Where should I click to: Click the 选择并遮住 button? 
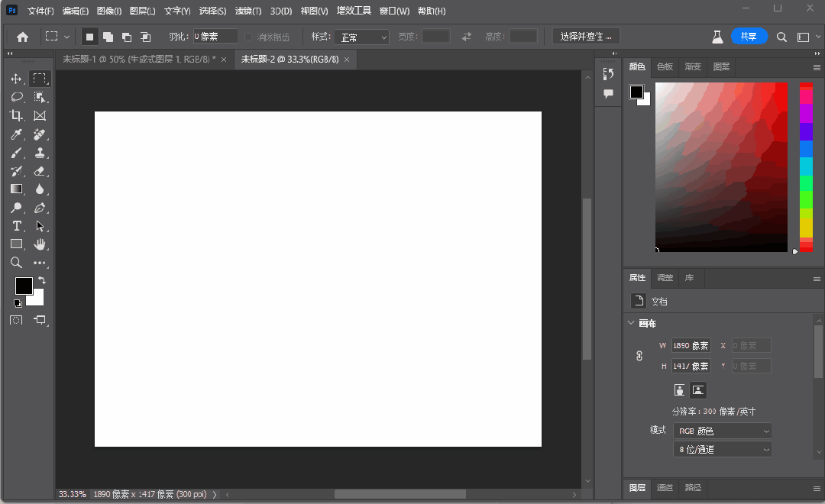click(x=586, y=37)
